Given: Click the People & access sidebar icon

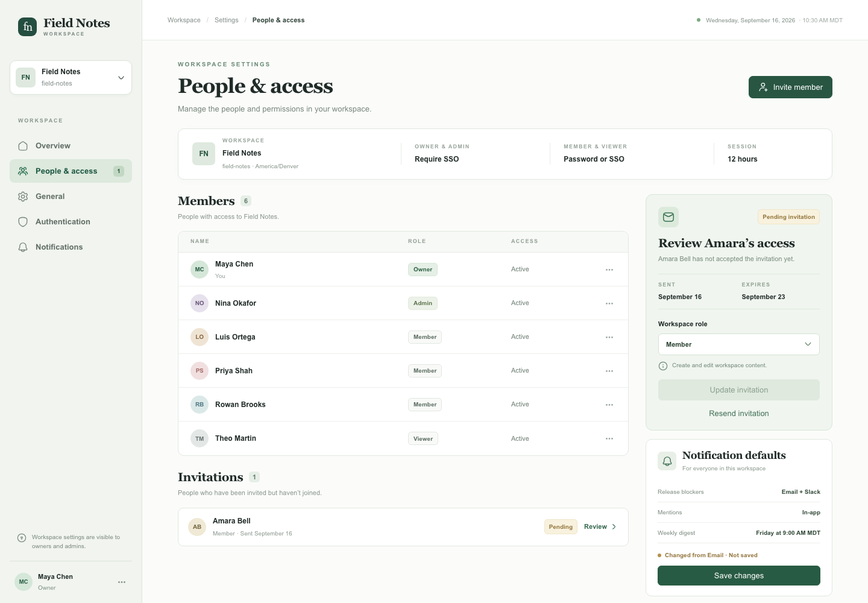Looking at the screenshot, I should pyautogui.click(x=23, y=171).
